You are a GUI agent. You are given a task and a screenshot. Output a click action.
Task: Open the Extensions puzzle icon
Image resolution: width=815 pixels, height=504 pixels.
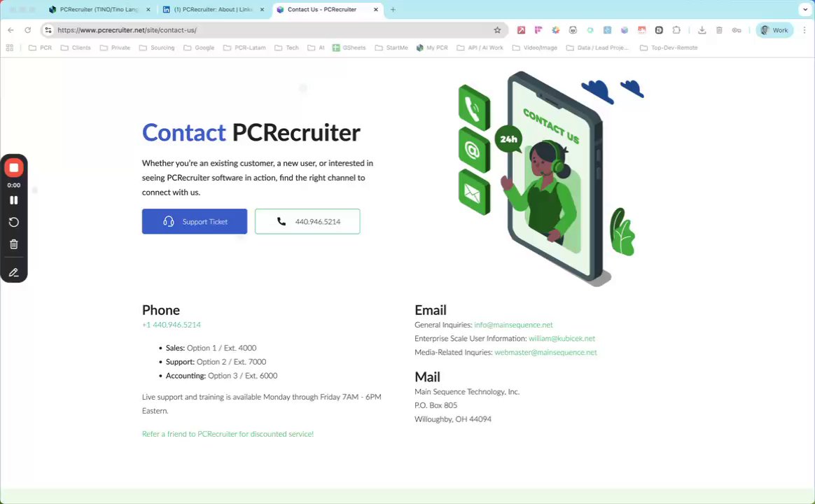pyautogui.click(x=676, y=30)
